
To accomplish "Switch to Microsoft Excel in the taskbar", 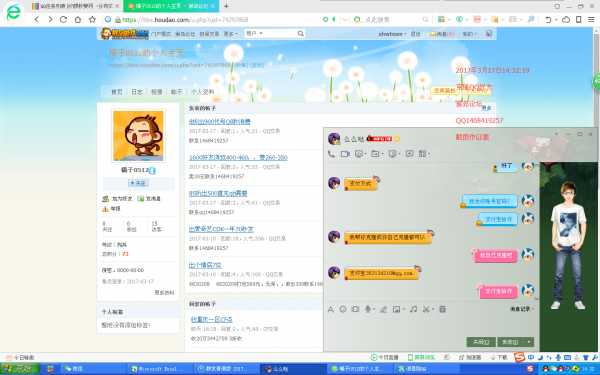I will click(x=160, y=369).
